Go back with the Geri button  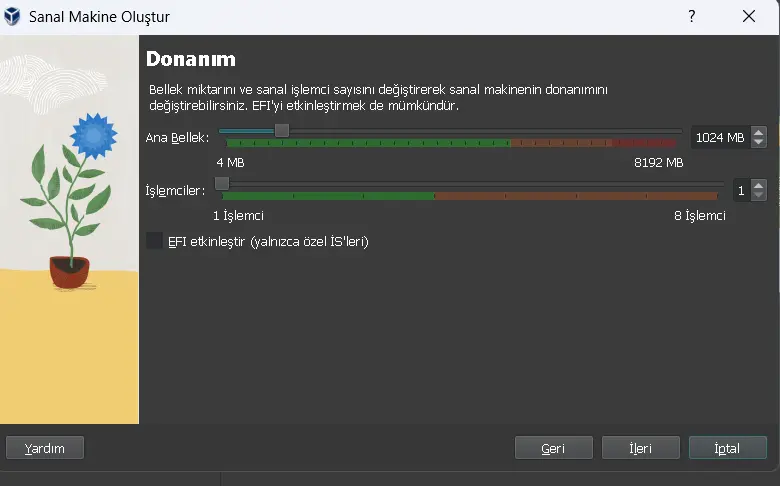tap(554, 448)
